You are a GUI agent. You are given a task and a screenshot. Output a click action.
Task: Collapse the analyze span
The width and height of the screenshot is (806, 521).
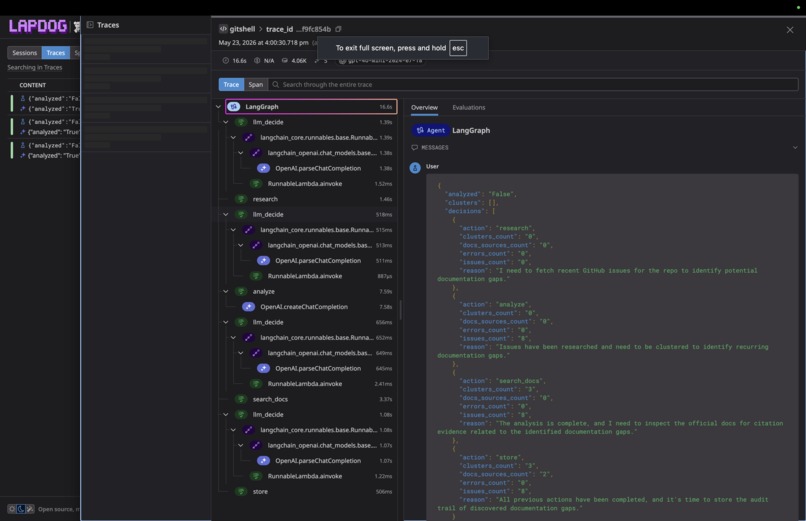coord(226,291)
